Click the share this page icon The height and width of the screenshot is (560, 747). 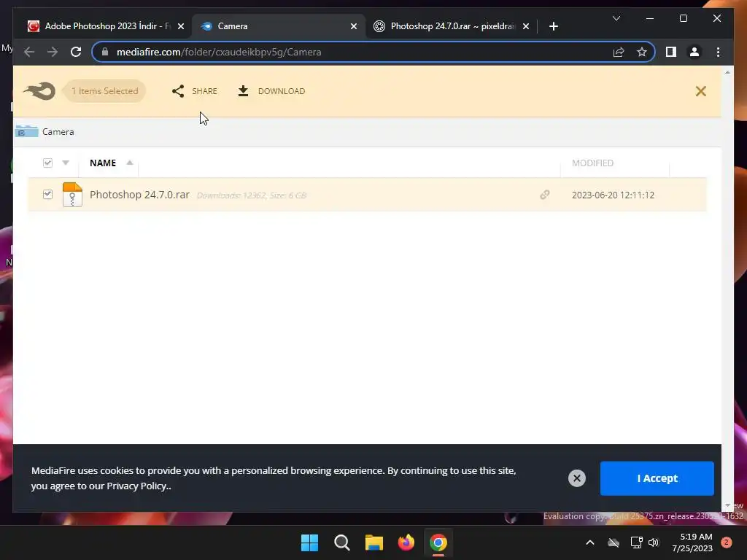619,52
